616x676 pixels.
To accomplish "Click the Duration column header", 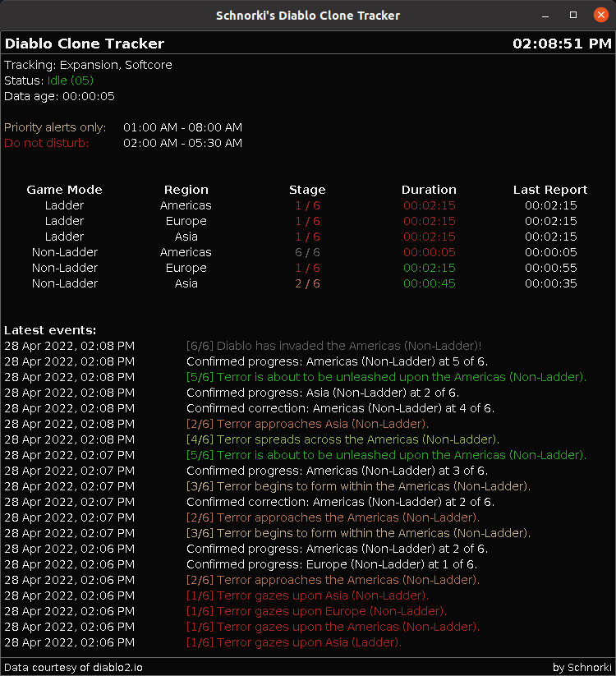I will 429,190.
